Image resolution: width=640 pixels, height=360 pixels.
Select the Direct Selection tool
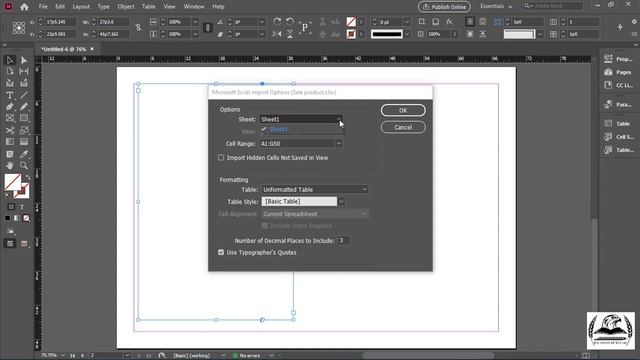[x=24, y=60]
